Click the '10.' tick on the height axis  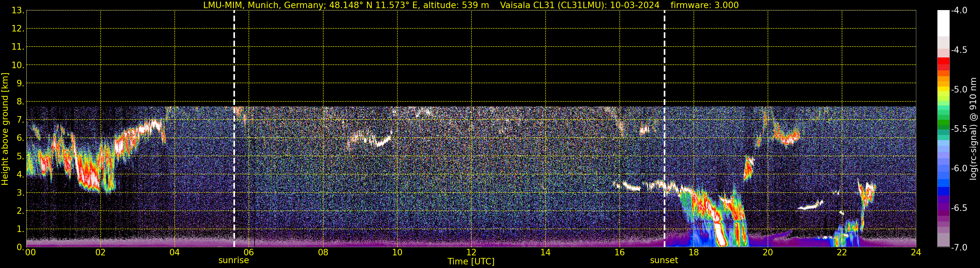pyautogui.click(x=18, y=65)
